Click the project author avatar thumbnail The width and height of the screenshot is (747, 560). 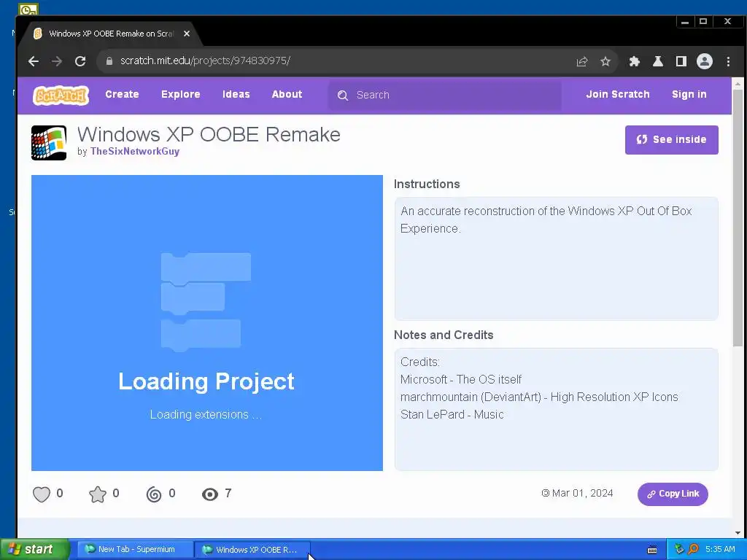49,143
